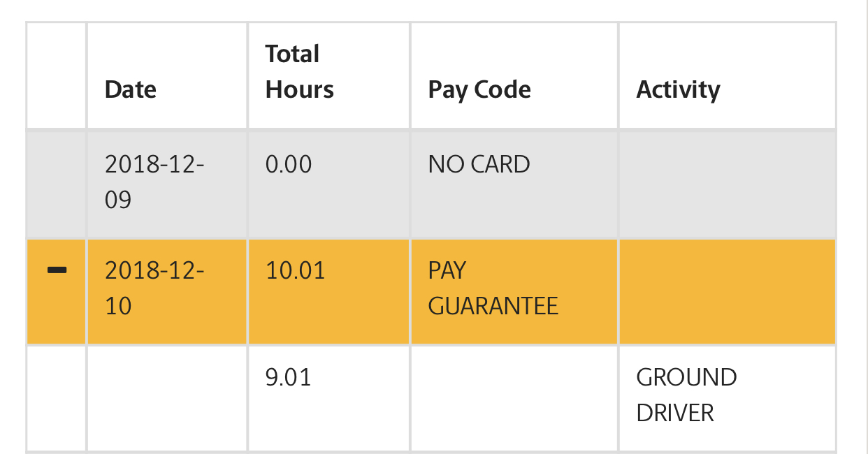The height and width of the screenshot is (454, 868).
Task: Select the 0.00 total hours cell
Action: tap(328, 184)
